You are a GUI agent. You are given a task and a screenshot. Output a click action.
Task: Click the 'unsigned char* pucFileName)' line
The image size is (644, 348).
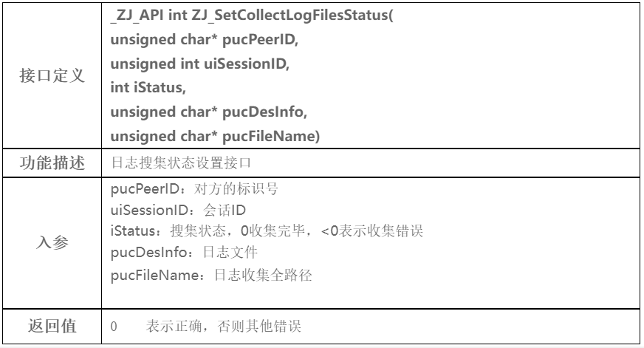click(215, 136)
